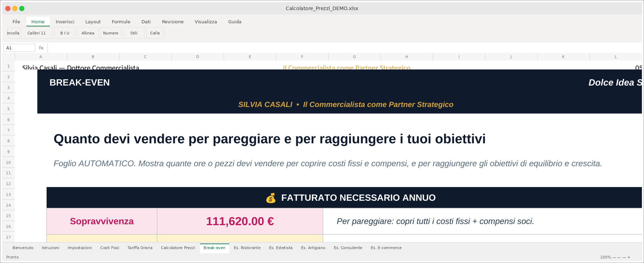Image resolution: width=644 pixels, height=263 pixels.
Task: Go to the Dati tab
Action: [146, 22]
